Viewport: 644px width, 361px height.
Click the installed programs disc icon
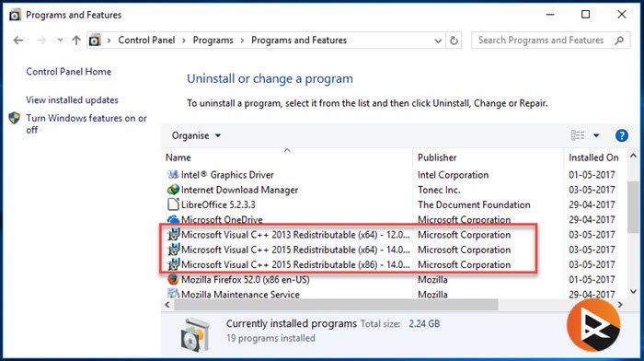[195, 334]
